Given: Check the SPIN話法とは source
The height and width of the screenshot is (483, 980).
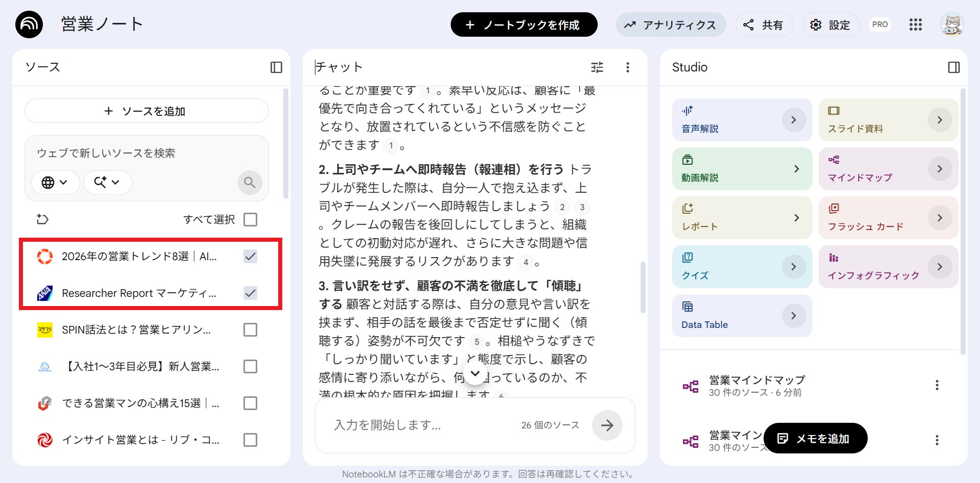Looking at the screenshot, I should click(x=250, y=330).
